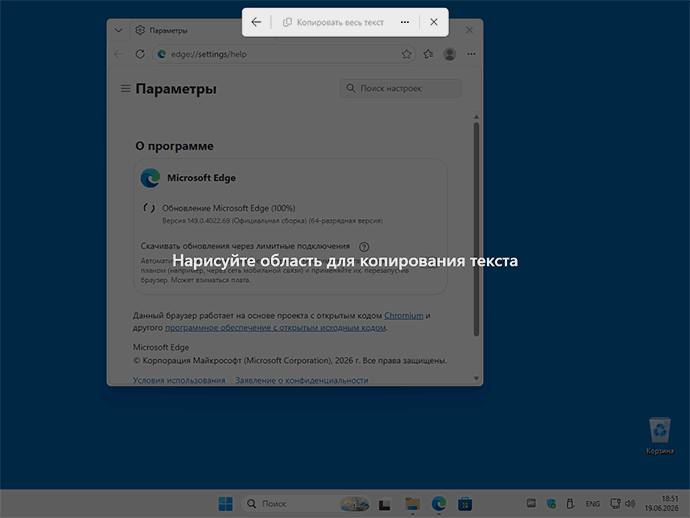Image resolution: width=690 pixels, height=518 pixels.
Task: Add page to favorites with the star
Action: tap(406, 54)
